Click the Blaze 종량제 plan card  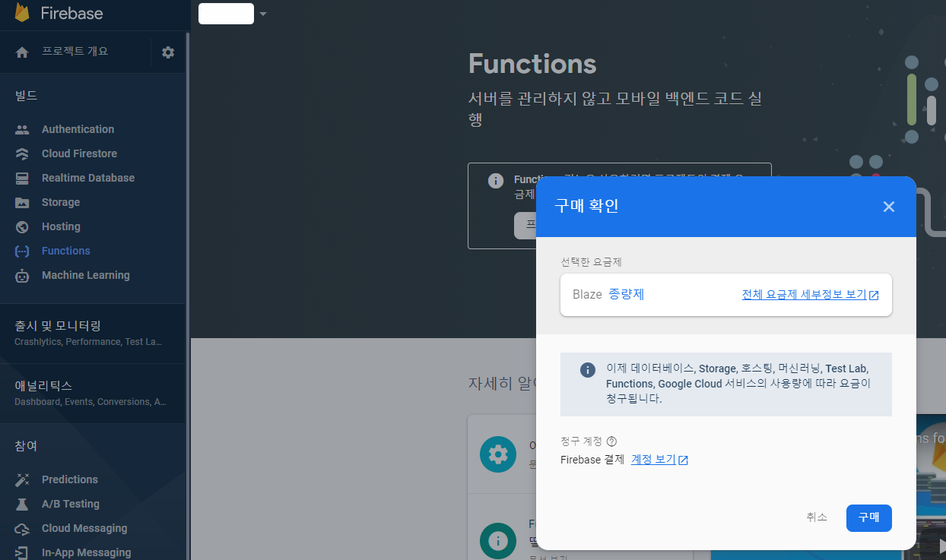tap(726, 295)
